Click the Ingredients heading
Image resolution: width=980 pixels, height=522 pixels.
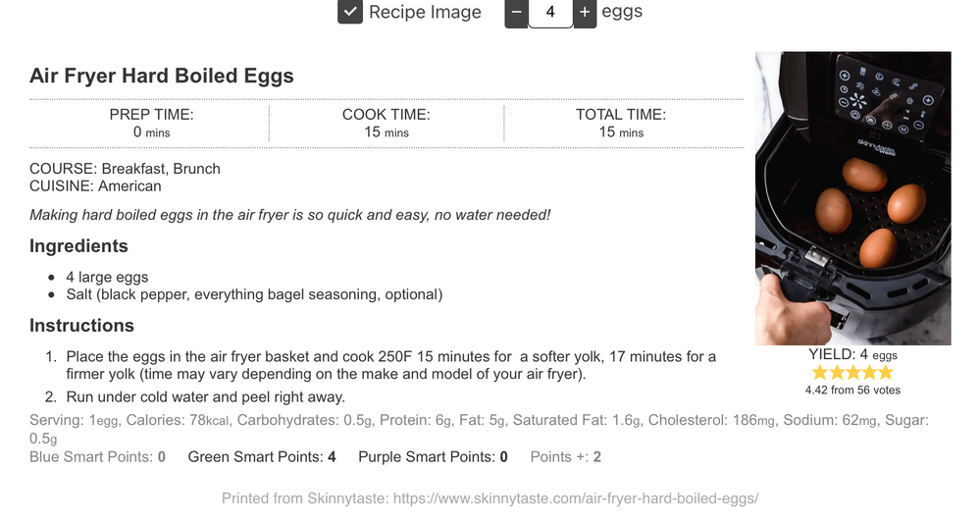click(78, 245)
